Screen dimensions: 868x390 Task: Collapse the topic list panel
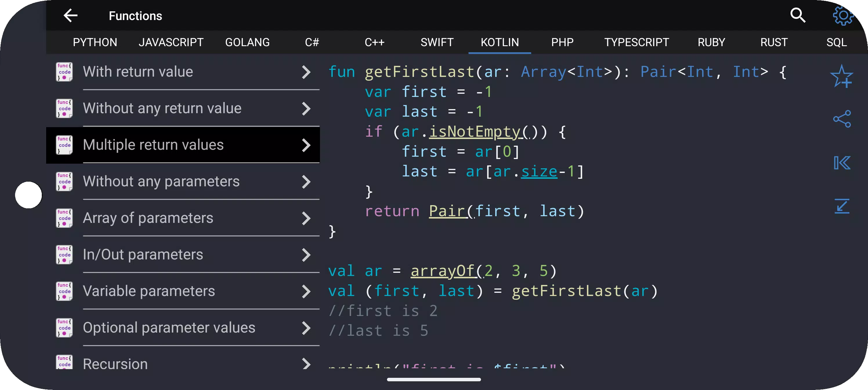click(842, 163)
